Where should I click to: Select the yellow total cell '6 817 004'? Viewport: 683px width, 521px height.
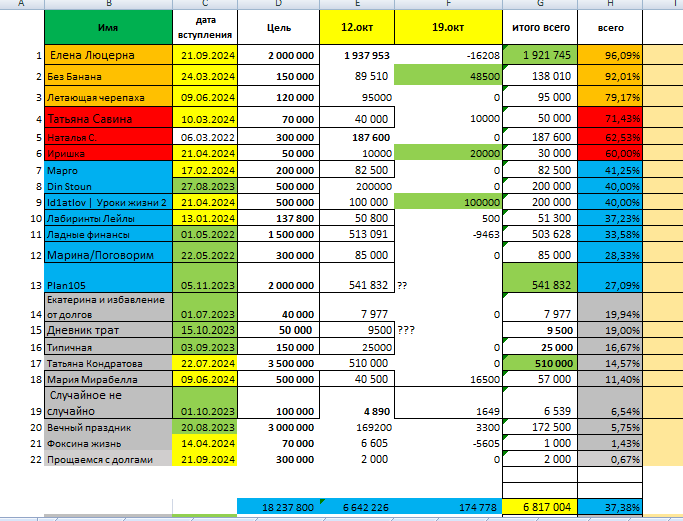[540, 507]
